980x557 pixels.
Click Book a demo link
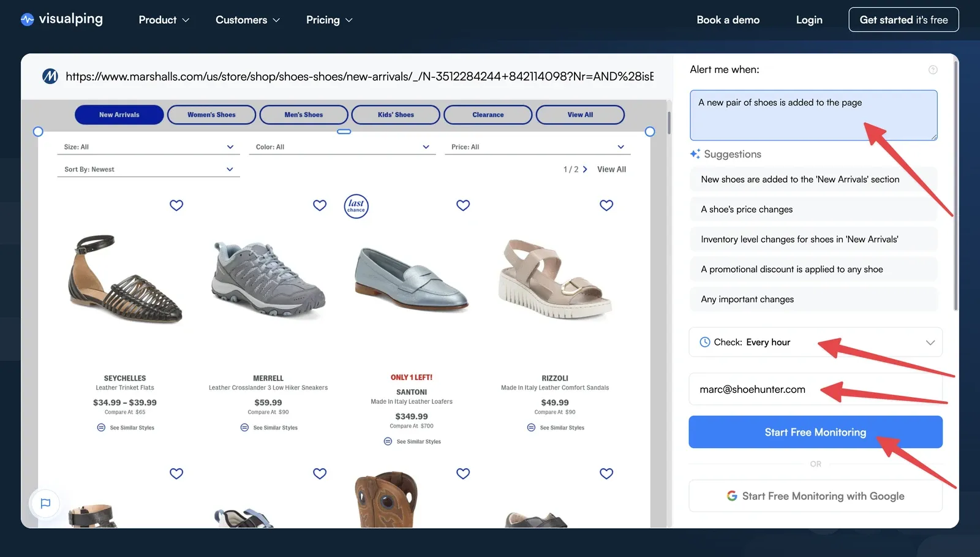click(x=728, y=20)
